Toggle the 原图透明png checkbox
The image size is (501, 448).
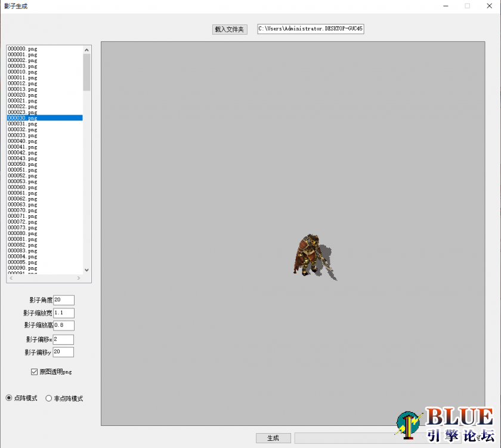(x=34, y=372)
